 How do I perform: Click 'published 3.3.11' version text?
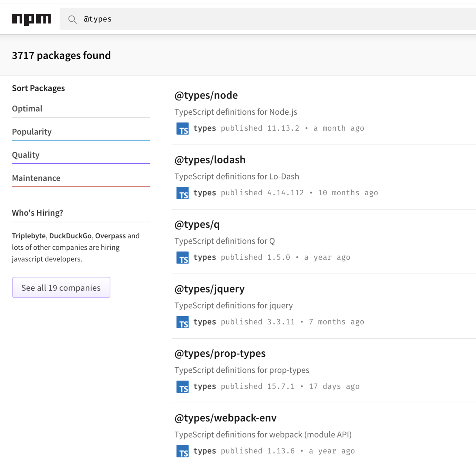click(x=258, y=322)
